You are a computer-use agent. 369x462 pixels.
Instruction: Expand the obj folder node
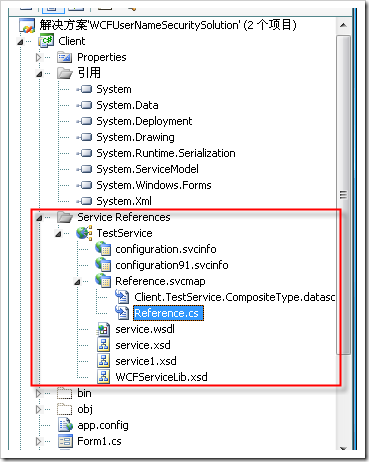coord(39,409)
